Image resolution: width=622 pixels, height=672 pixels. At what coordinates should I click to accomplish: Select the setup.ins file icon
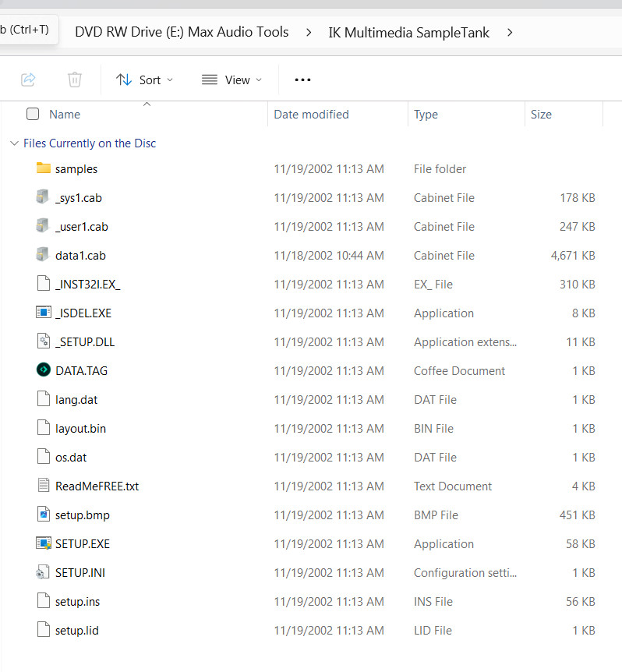[44, 600]
